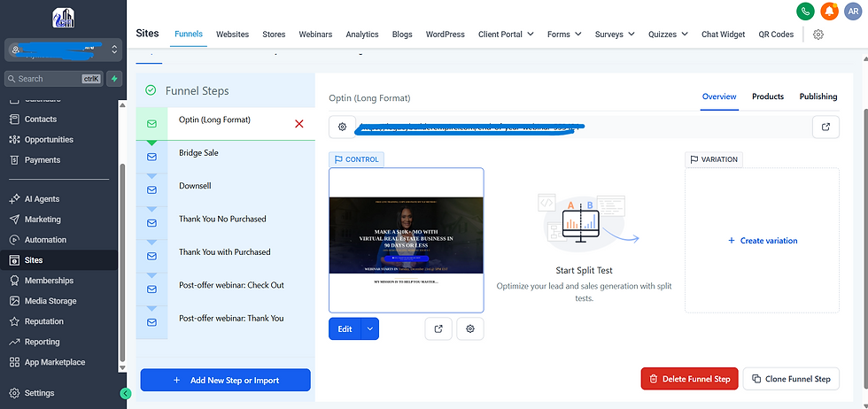Image resolution: width=868 pixels, height=409 pixels.
Task: Select the control page thumbnail preview
Action: click(x=407, y=240)
